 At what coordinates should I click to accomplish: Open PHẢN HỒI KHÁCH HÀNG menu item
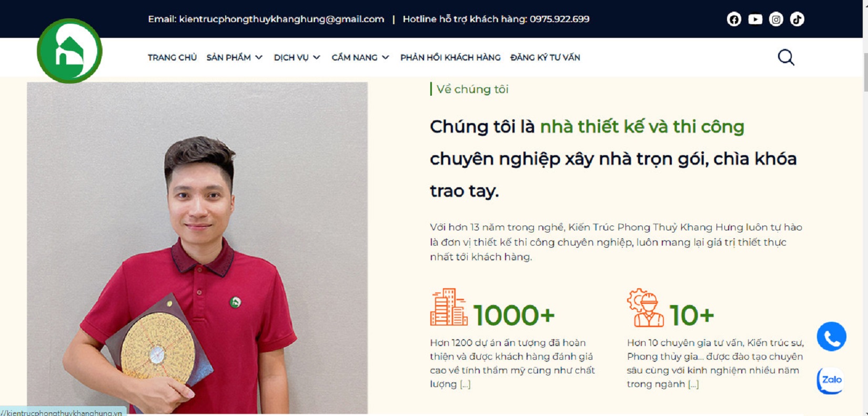[450, 57]
